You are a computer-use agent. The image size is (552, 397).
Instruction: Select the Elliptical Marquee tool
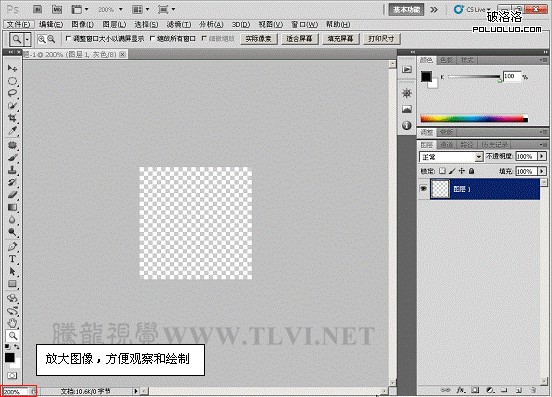click(x=12, y=81)
